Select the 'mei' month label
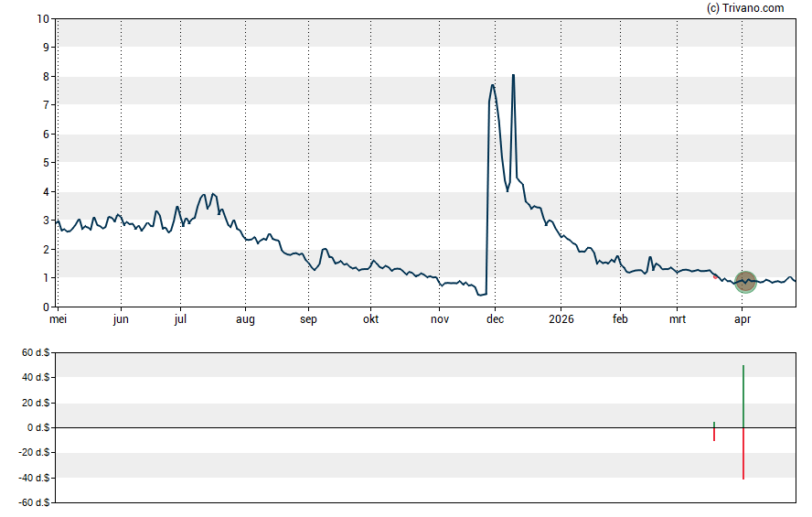This screenshot has height=517, width=812. click(x=57, y=319)
